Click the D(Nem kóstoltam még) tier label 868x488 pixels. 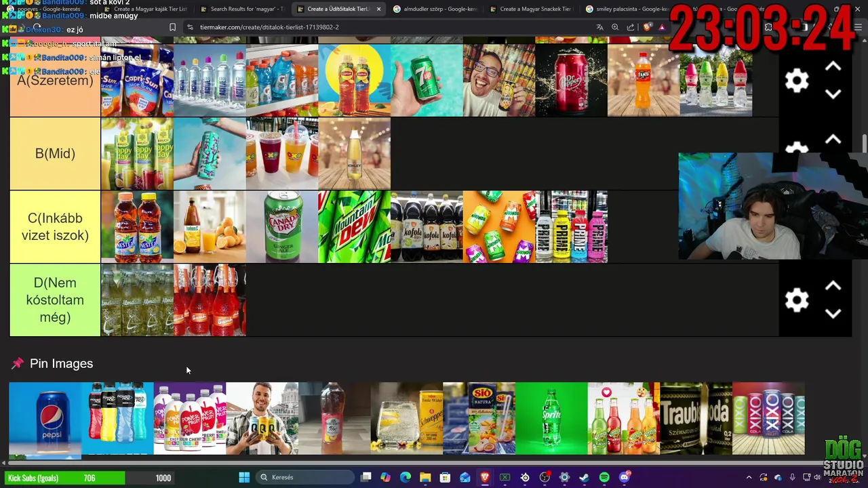(x=55, y=300)
